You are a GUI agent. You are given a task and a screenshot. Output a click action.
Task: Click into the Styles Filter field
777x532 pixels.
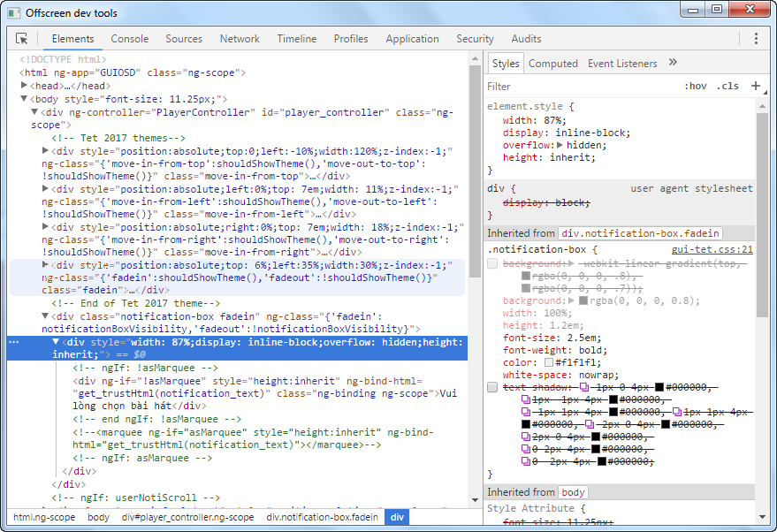[580, 87]
